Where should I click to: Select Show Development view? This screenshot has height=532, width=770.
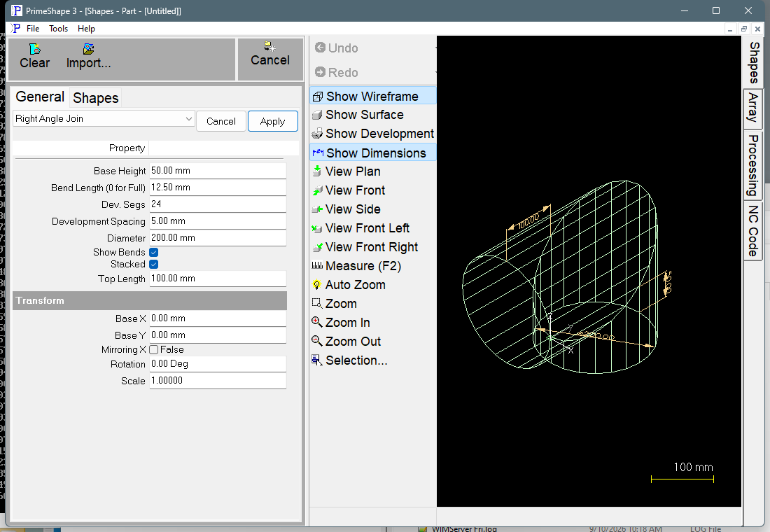(372, 134)
